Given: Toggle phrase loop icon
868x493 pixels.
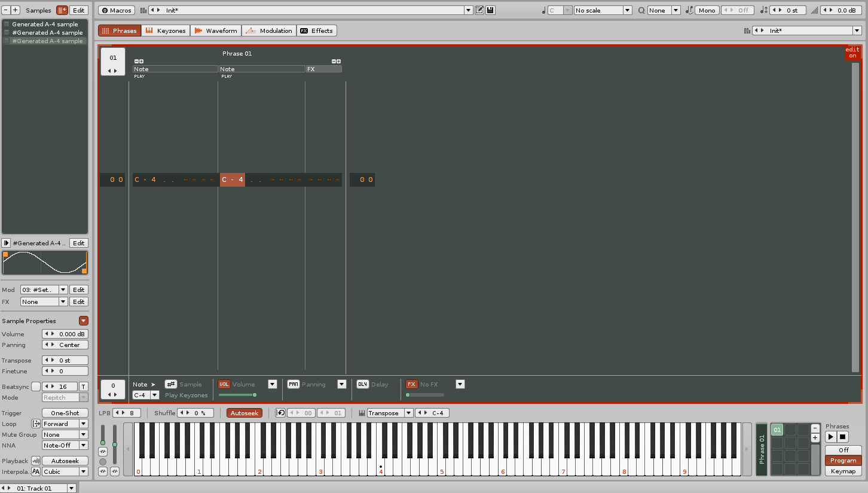Looking at the screenshot, I should 280,413.
